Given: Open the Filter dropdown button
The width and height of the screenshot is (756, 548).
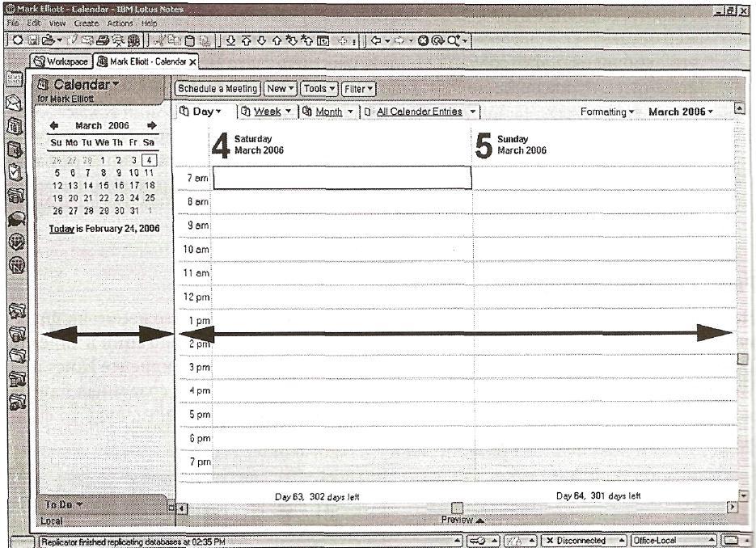Looking at the screenshot, I should [358, 89].
